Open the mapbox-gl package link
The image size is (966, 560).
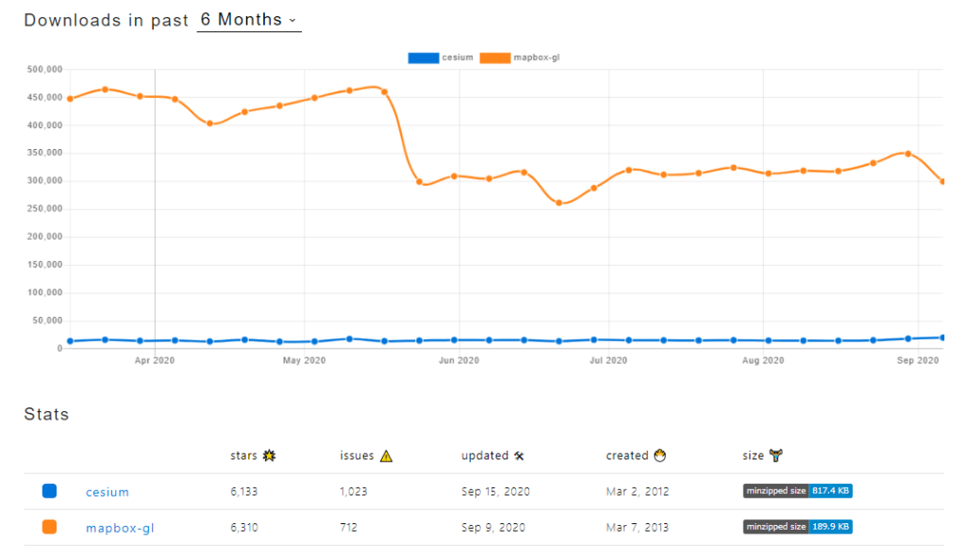pos(119,528)
